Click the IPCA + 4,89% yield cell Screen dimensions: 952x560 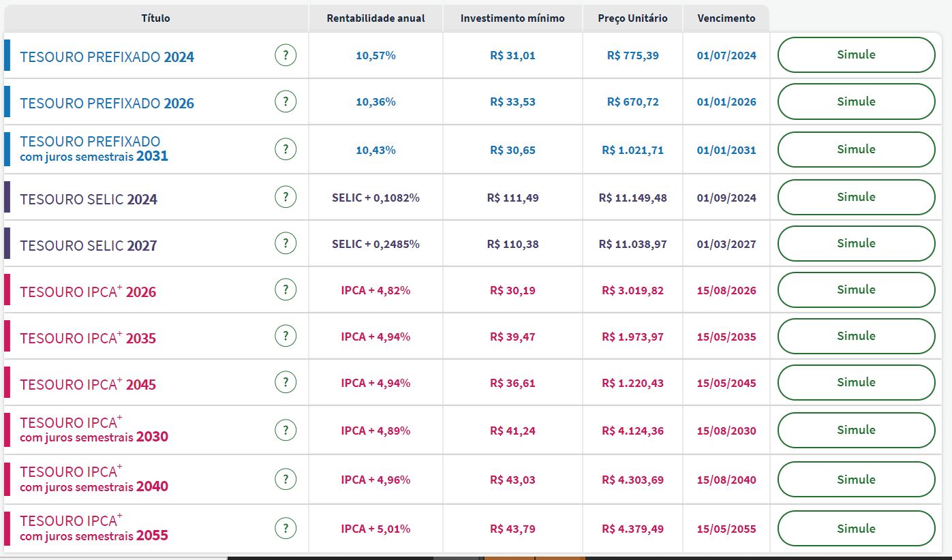[x=375, y=431]
